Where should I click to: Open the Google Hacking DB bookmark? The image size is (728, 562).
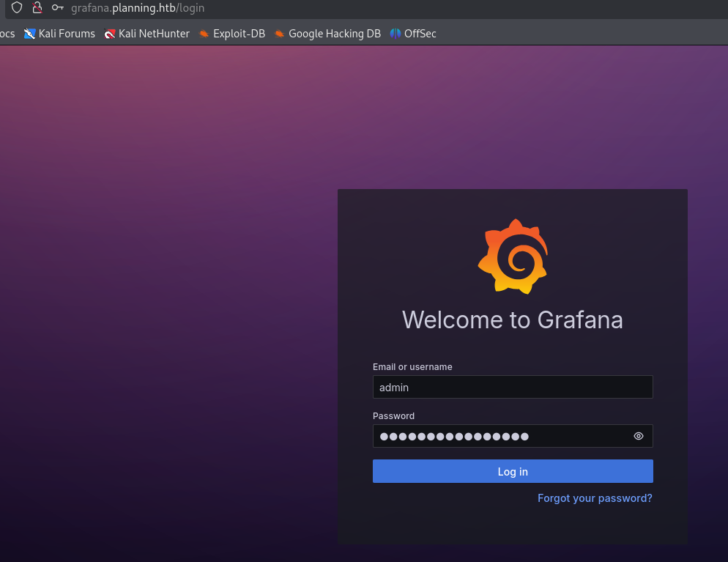(334, 34)
